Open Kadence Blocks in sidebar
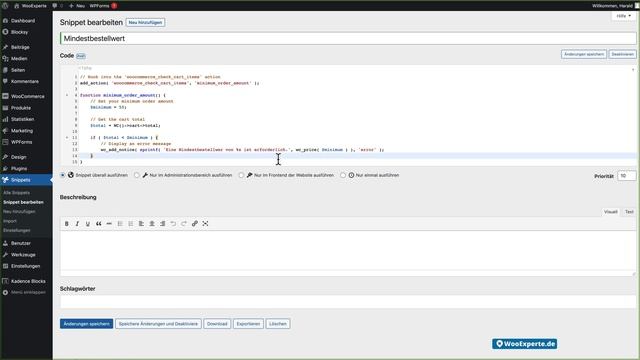The width and height of the screenshot is (640, 360). [26, 281]
